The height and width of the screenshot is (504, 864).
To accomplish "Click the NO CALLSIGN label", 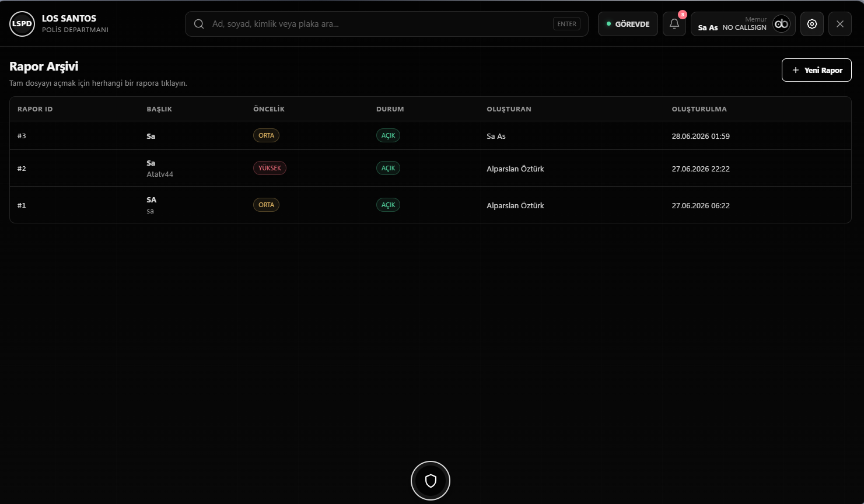I will pyautogui.click(x=744, y=27).
